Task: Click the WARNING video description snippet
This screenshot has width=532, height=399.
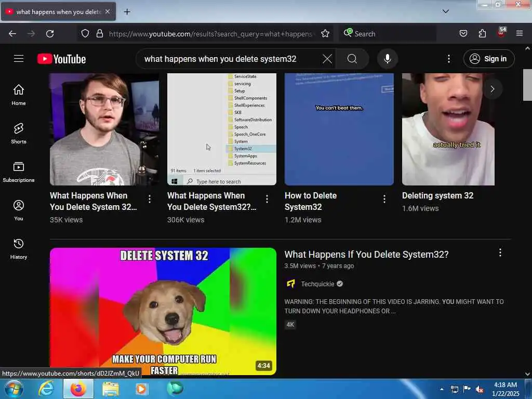Action: (394, 307)
